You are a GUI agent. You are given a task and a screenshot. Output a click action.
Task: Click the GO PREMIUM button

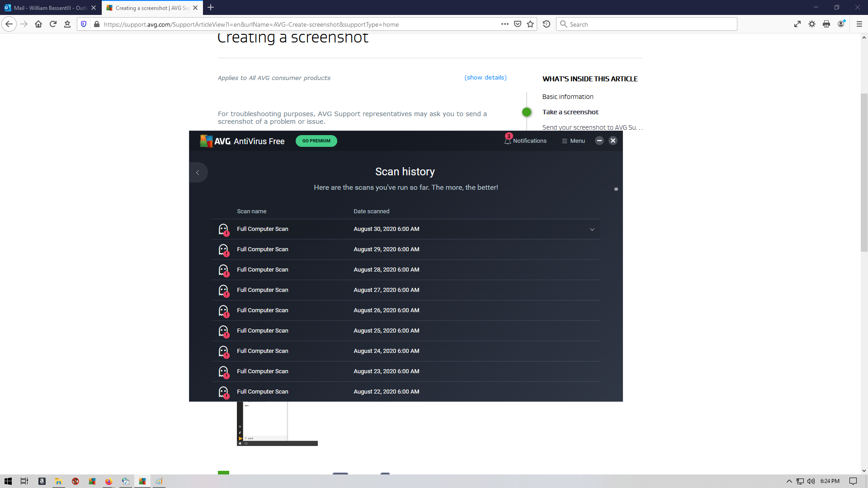[x=316, y=141]
